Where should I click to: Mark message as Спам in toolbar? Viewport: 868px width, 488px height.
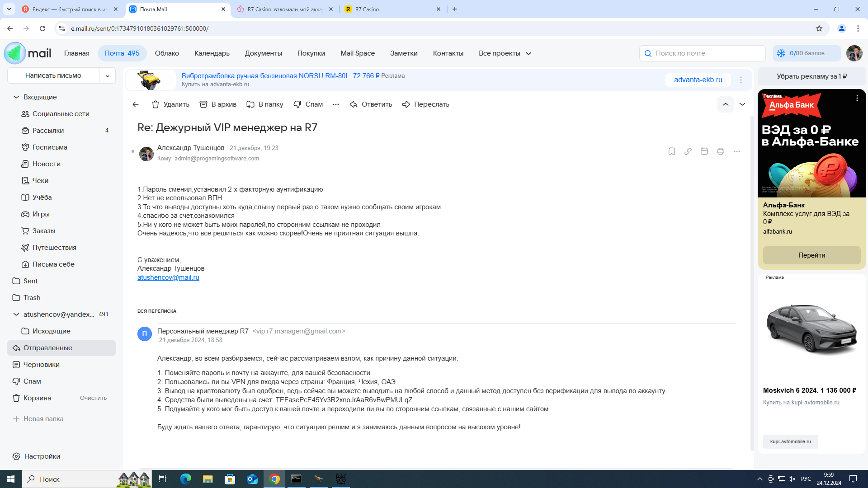pos(308,104)
